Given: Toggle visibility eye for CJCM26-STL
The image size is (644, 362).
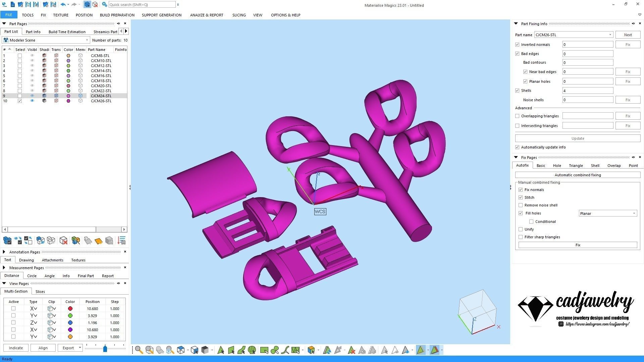Looking at the screenshot, I should point(32,101).
